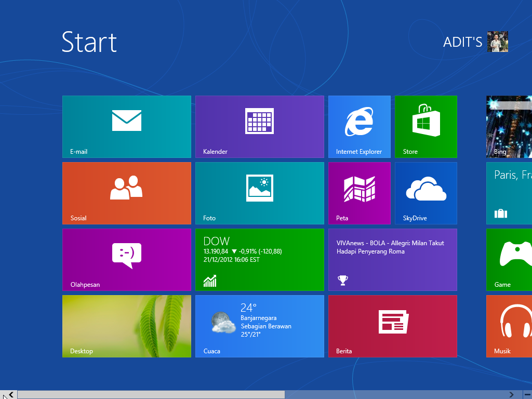The image size is (532, 399).
Task: Click the 24° temperature reading
Action: pos(248,308)
